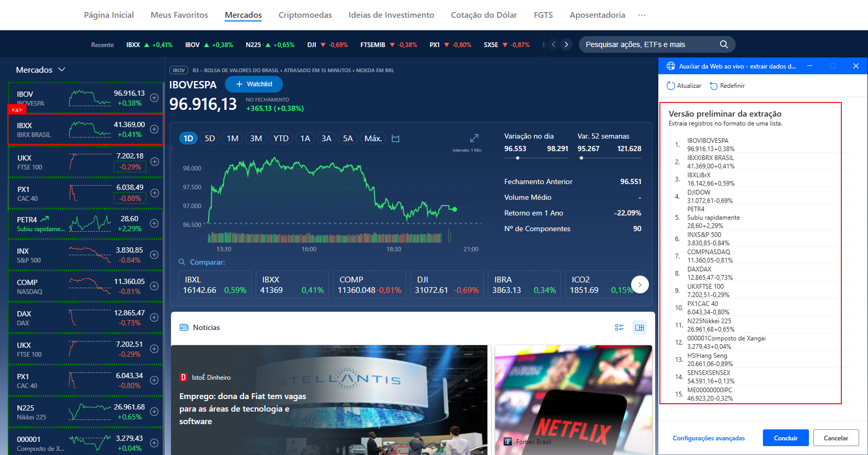Screen dimensions: 868x455
Task: Click the Redefinir reset icon
Action: coord(714,86)
